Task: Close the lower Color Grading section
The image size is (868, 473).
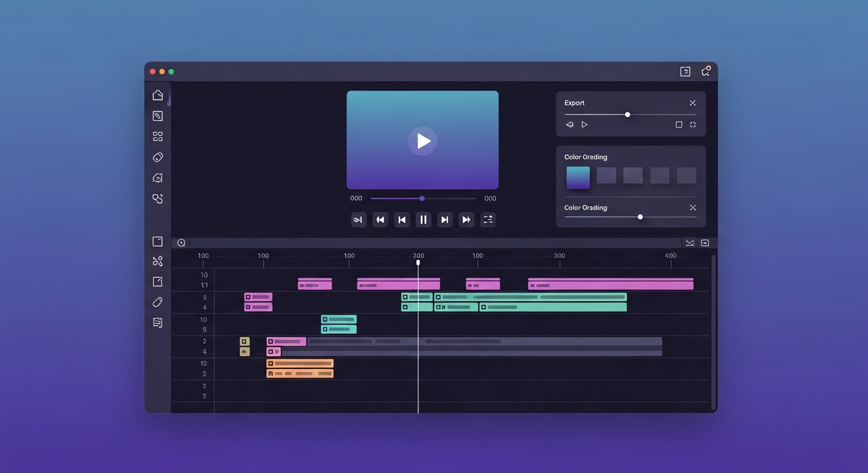Action: click(692, 208)
